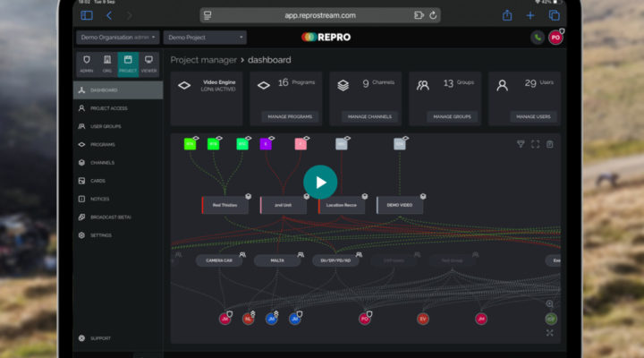Viewport: 644px width, 358px height.
Task: Click the trash icon in the graph toolbar
Action: (549, 144)
